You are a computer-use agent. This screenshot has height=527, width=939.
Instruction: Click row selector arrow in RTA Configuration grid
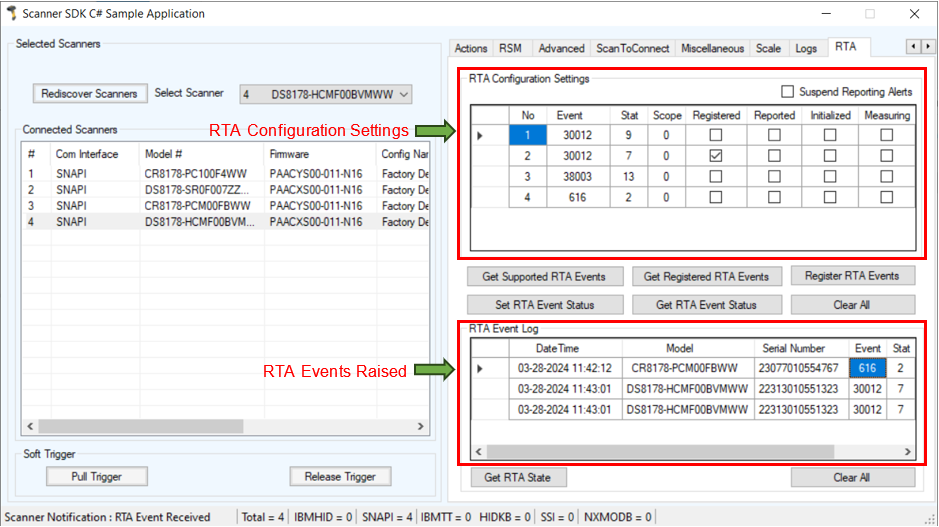click(x=480, y=135)
